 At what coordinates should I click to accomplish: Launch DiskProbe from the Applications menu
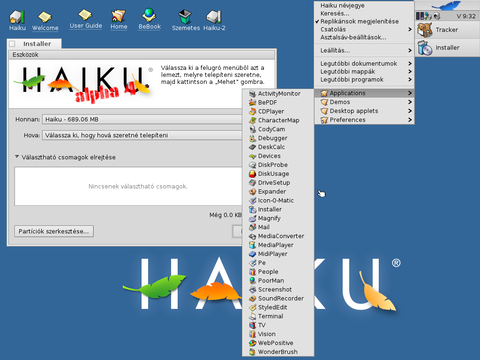coord(278,165)
